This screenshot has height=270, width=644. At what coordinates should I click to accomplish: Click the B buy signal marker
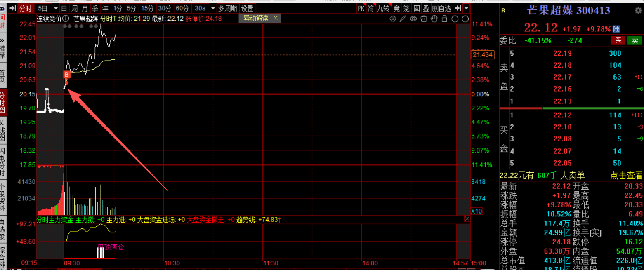click(66, 75)
